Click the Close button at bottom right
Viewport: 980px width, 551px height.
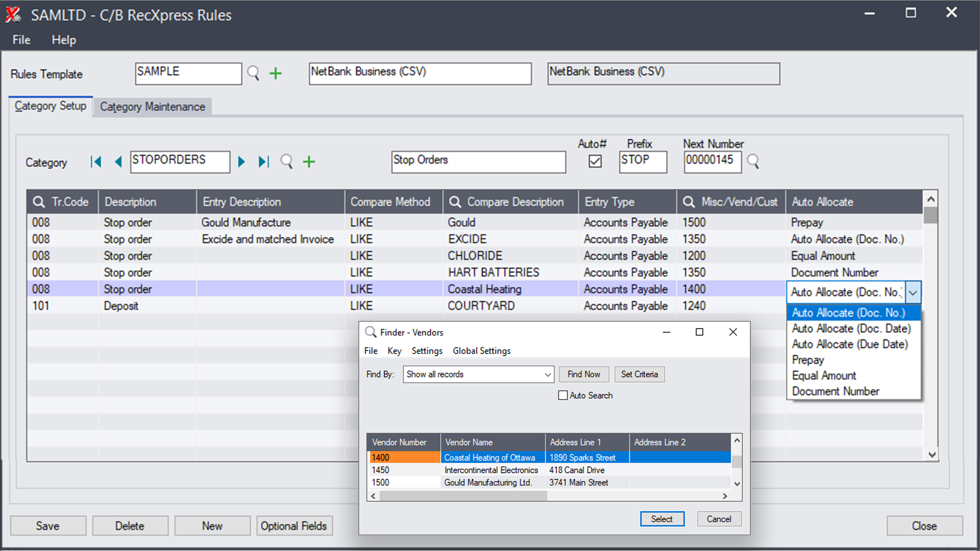[924, 526]
